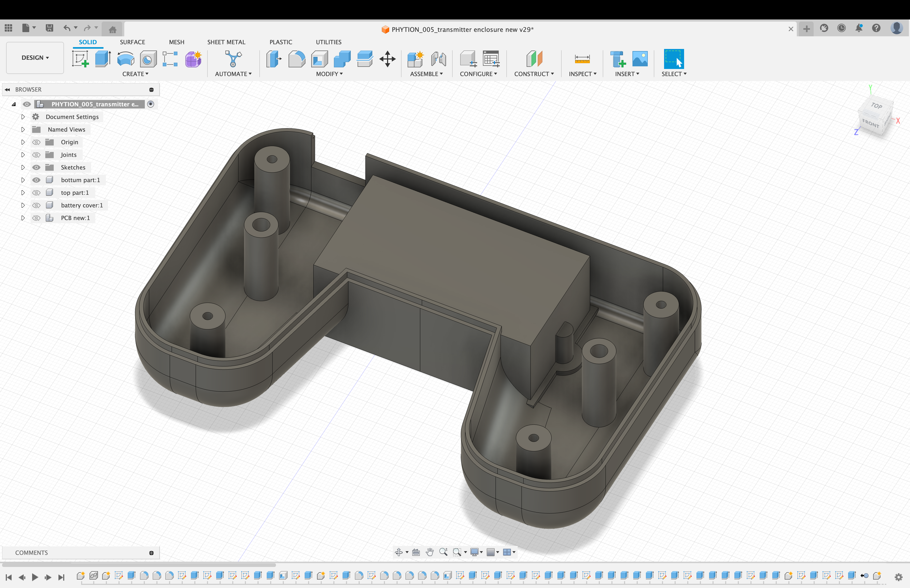The height and width of the screenshot is (588, 910).
Task: Toggle visibility of top part:1
Action: 37,192
